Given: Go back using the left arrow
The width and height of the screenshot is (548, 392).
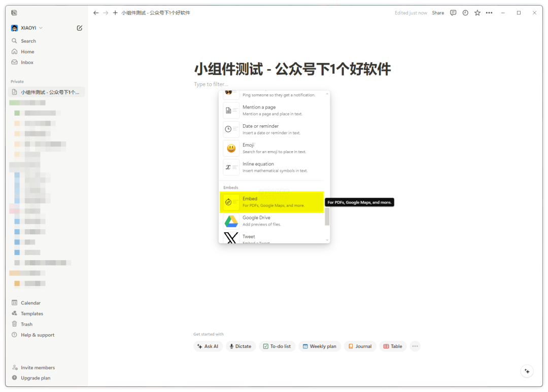Looking at the screenshot, I should 96,13.
